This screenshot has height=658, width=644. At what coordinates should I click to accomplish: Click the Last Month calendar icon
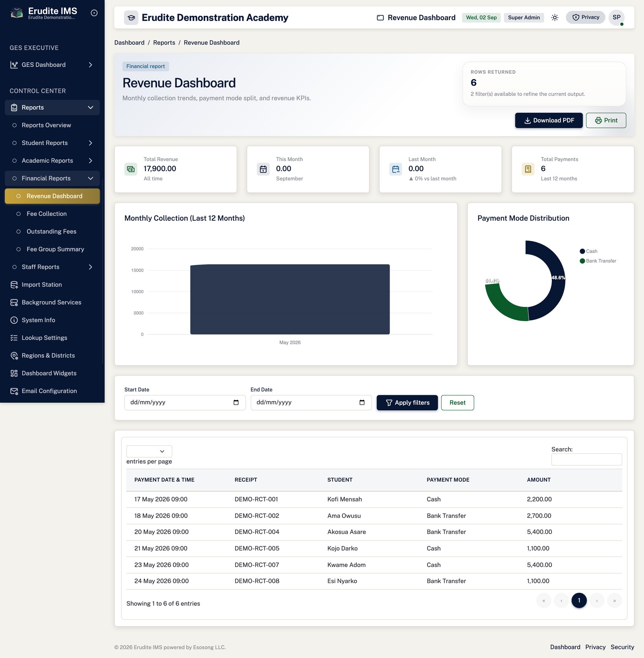[x=396, y=169]
